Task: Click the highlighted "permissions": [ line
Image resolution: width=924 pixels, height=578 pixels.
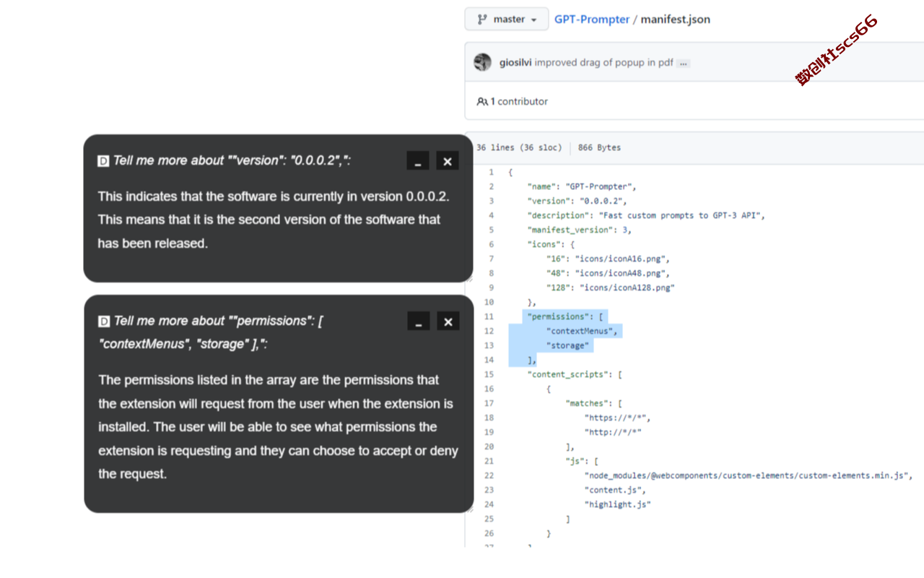Action: tap(565, 316)
